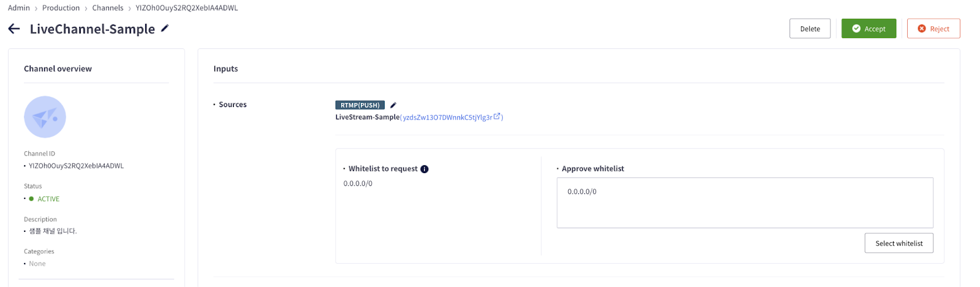The width and height of the screenshot is (980, 287).
Task: Open the Select whitelist button
Action: 899,243
